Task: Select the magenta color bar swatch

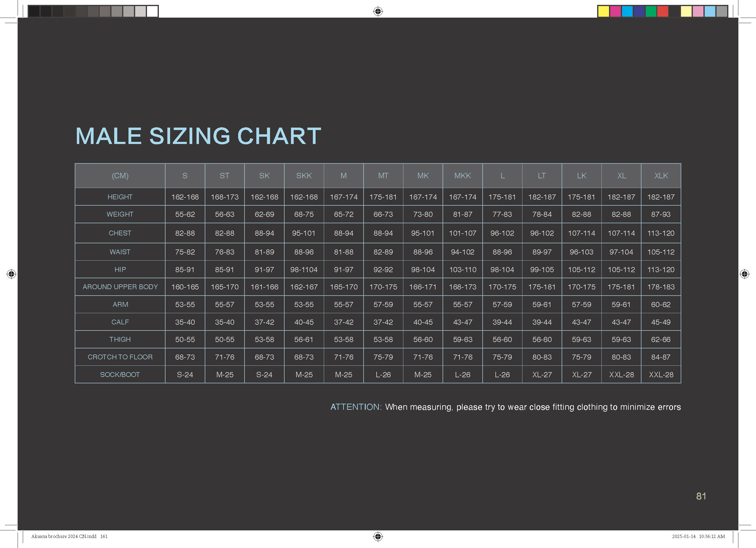Action: pyautogui.click(x=615, y=11)
